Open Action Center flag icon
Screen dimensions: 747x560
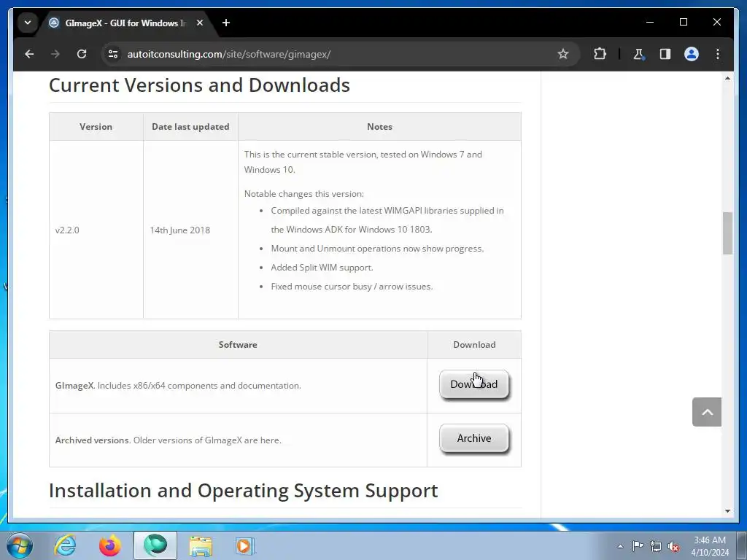638,546
